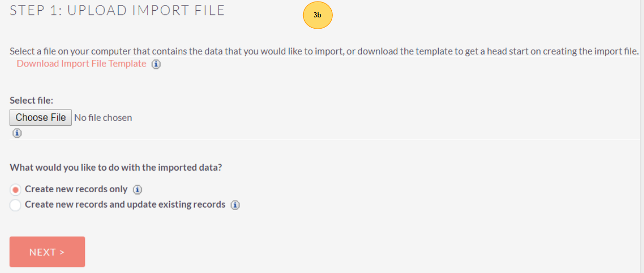Click the update existing records option label
The height and width of the screenshot is (273, 644).
[125, 204]
